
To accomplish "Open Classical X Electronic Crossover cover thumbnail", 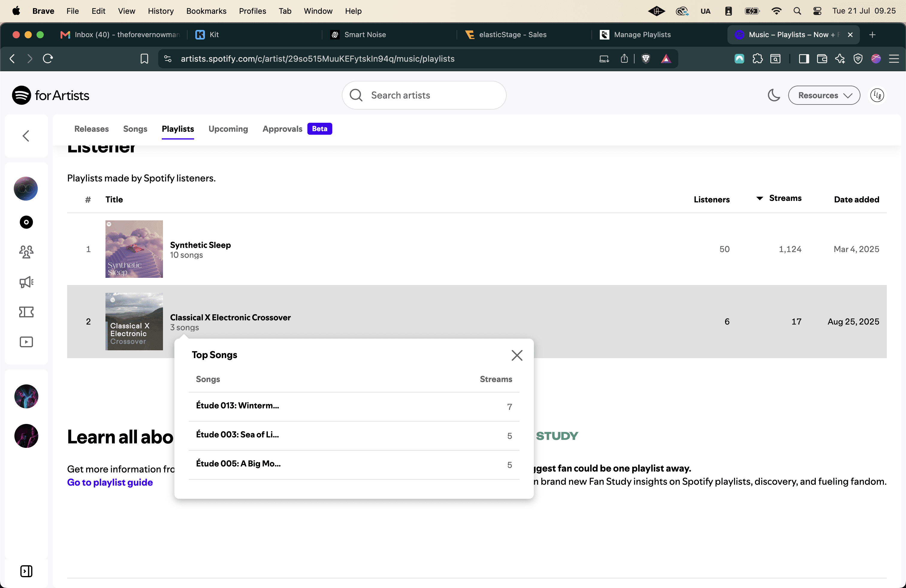I will [x=134, y=321].
